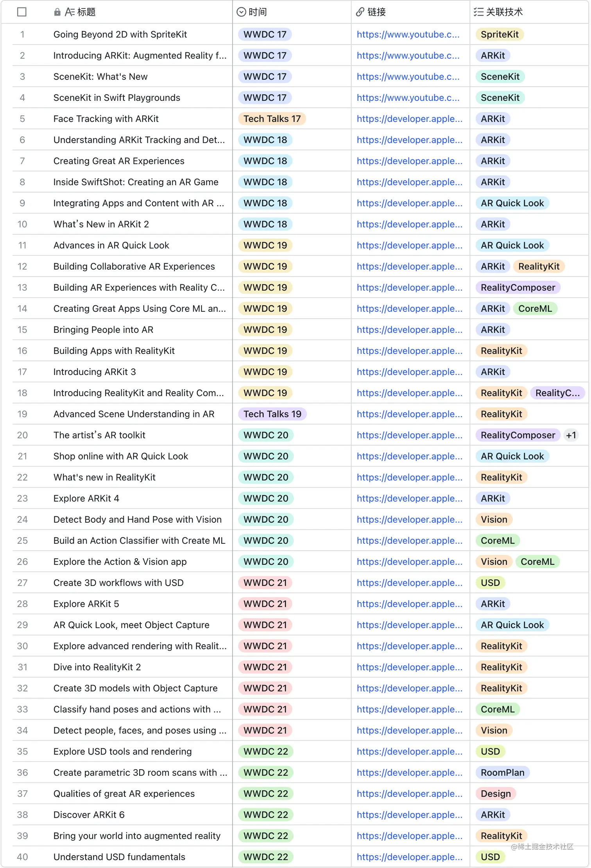
Task: Open the 时间 column header
Action: point(292,12)
